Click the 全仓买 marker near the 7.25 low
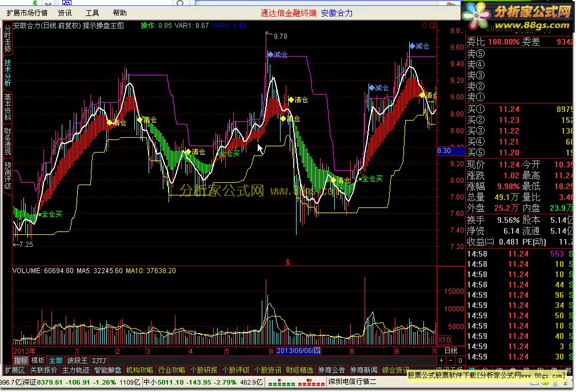Viewport: 576px width, 392px height. point(50,214)
